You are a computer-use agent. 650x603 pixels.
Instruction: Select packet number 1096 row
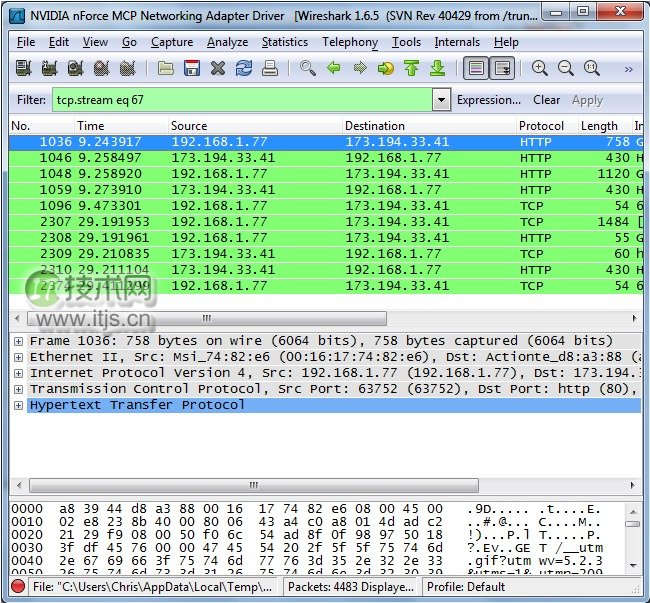tap(326, 206)
